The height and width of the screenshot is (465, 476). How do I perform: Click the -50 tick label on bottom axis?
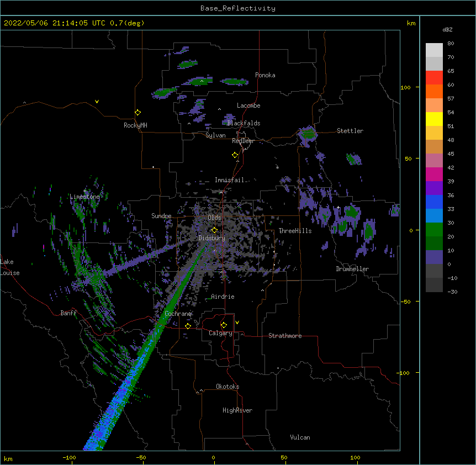141,457
